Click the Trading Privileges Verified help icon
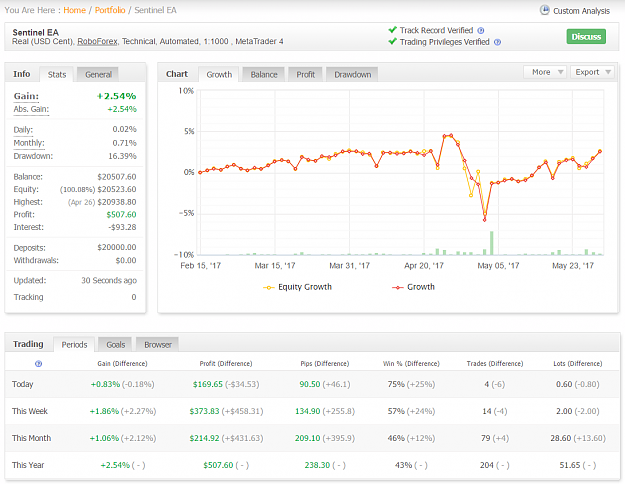This screenshot has height=484, width=625. pyautogui.click(x=497, y=42)
